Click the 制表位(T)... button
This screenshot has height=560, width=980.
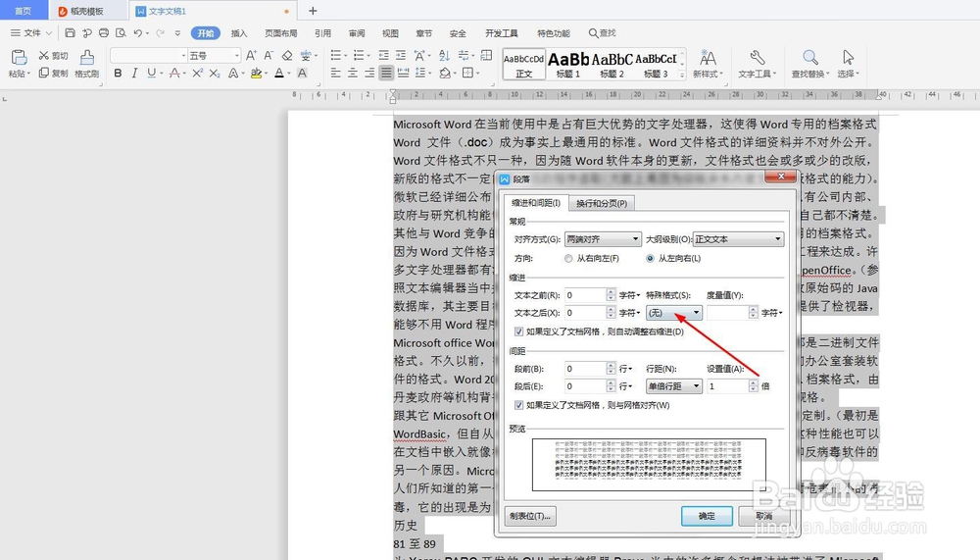pos(530,516)
